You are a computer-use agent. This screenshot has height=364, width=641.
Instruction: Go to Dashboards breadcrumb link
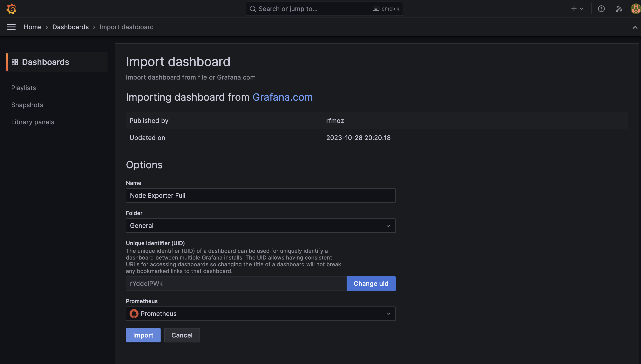pyautogui.click(x=70, y=27)
